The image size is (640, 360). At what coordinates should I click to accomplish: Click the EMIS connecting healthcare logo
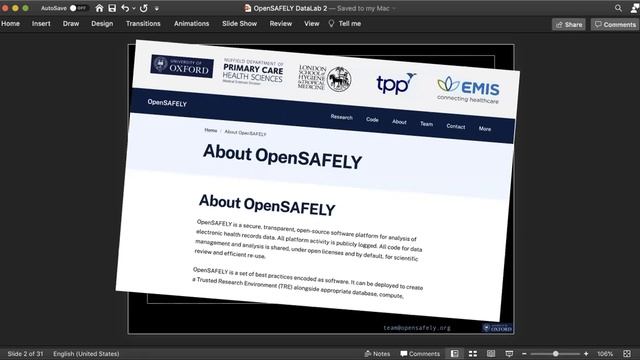pos(468,90)
